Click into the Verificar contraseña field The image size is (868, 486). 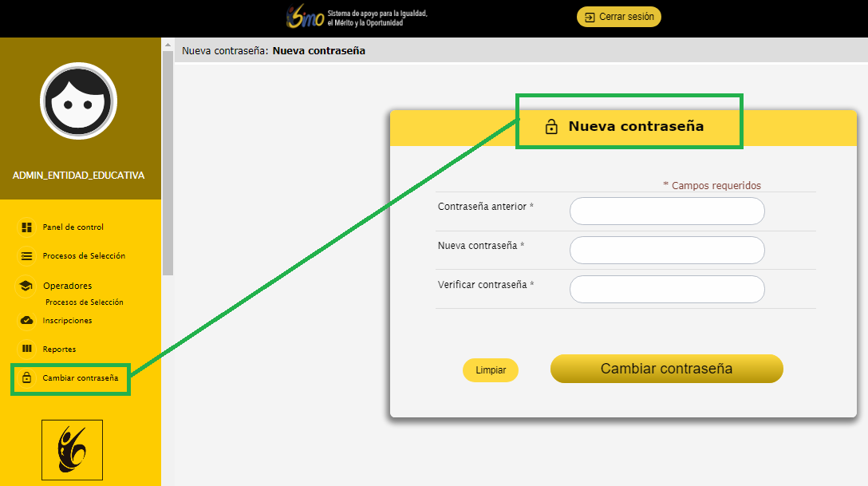pyautogui.click(x=667, y=289)
